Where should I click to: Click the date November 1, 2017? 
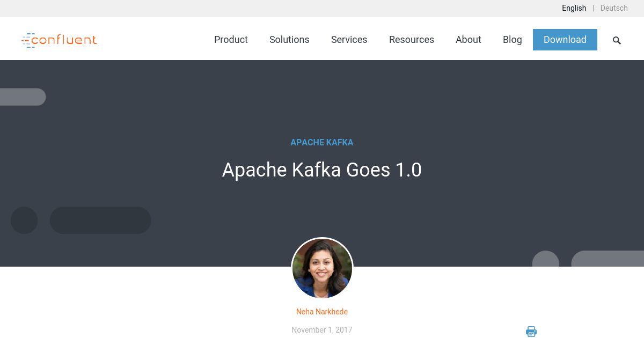point(322,330)
